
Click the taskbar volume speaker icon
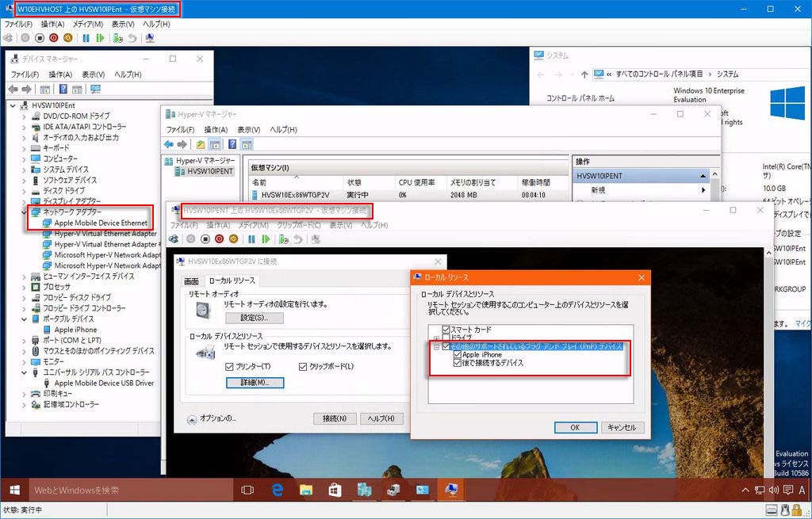[x=774, y=490]
